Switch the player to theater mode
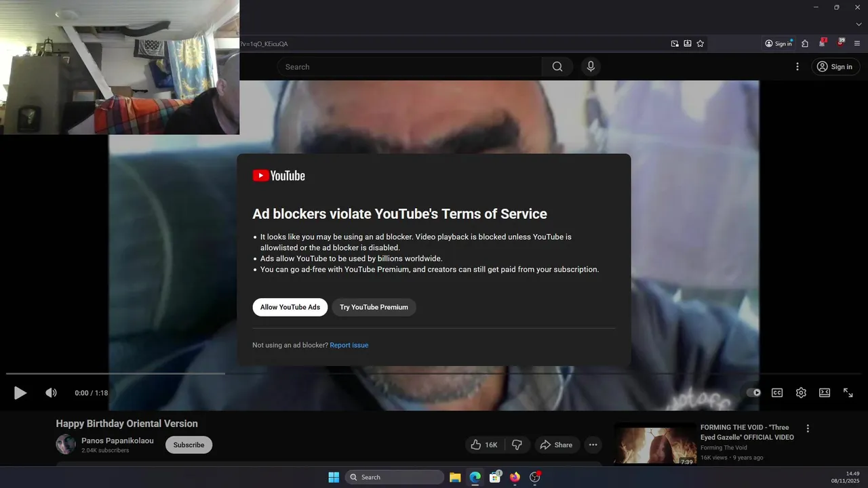This screenshot has height=488, width=868. pyautogui.click(x=825, y=392)
